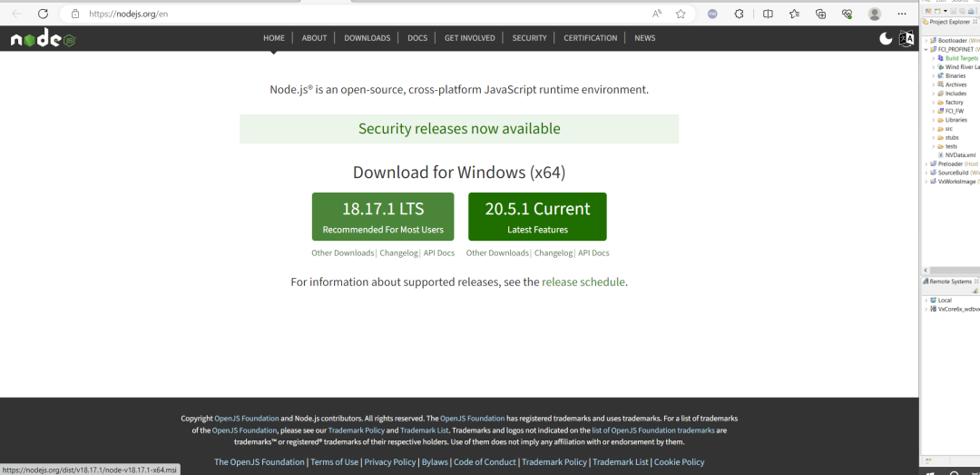Refresh the page in the browser
This screenshot has width=980, height=475.
(x=43, y=14)
